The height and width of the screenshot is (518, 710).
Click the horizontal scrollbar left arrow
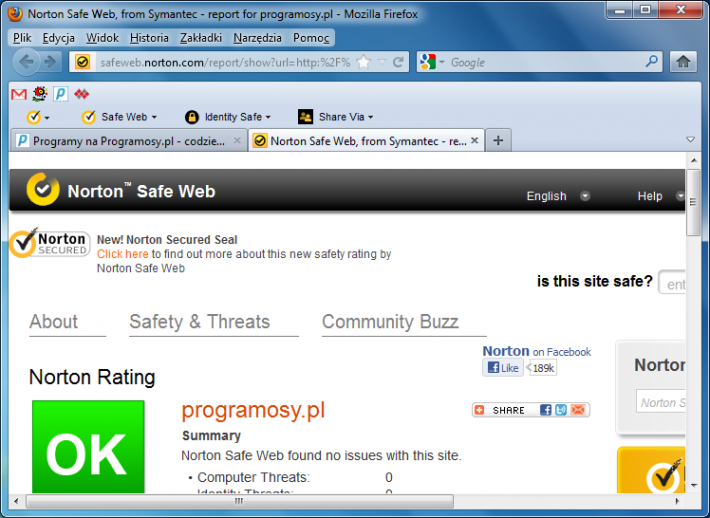coord(16,501)
